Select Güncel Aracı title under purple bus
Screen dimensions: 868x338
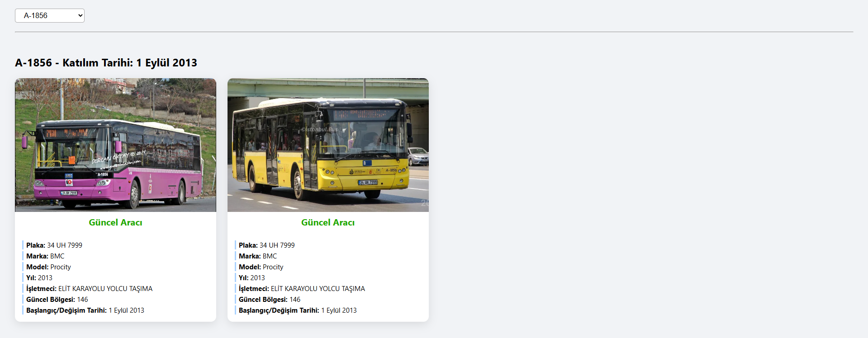pos(115,222)
